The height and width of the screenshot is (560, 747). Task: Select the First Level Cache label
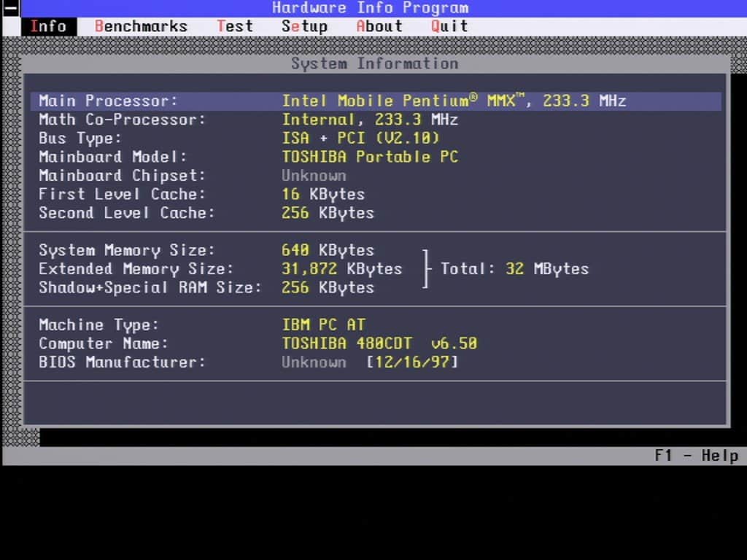123,194
